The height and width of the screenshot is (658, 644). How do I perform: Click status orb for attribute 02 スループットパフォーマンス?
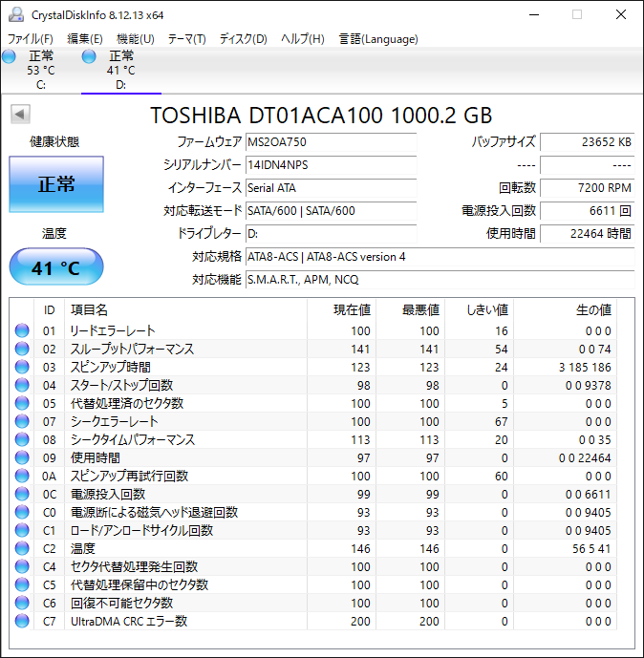pos(22,349)
